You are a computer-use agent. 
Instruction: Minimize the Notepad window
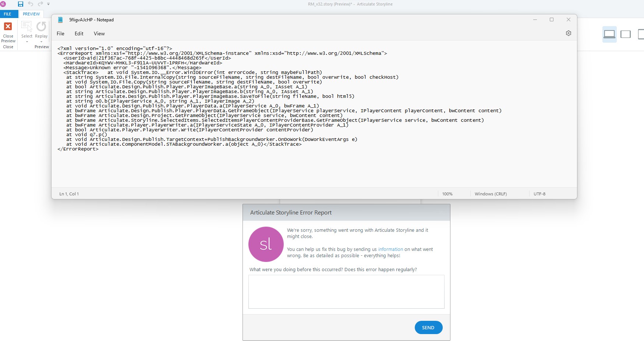tap(535, 19)
